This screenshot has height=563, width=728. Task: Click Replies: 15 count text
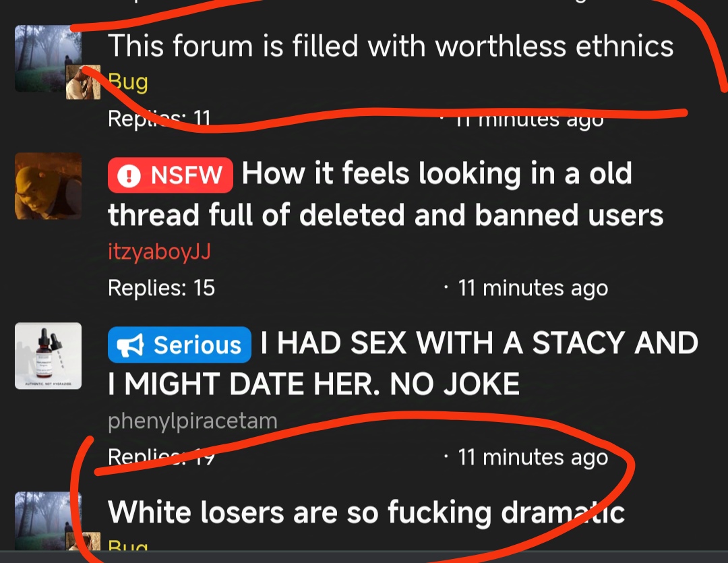162,288
